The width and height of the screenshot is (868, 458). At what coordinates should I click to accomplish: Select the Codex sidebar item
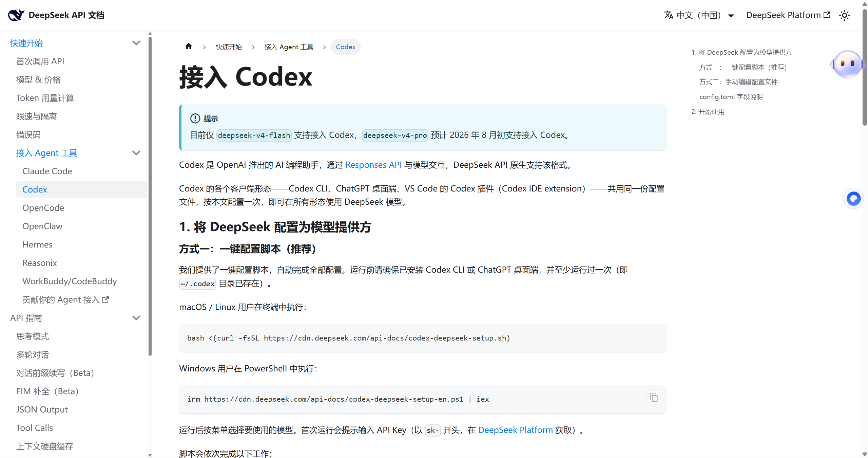[x=82, y=189]
